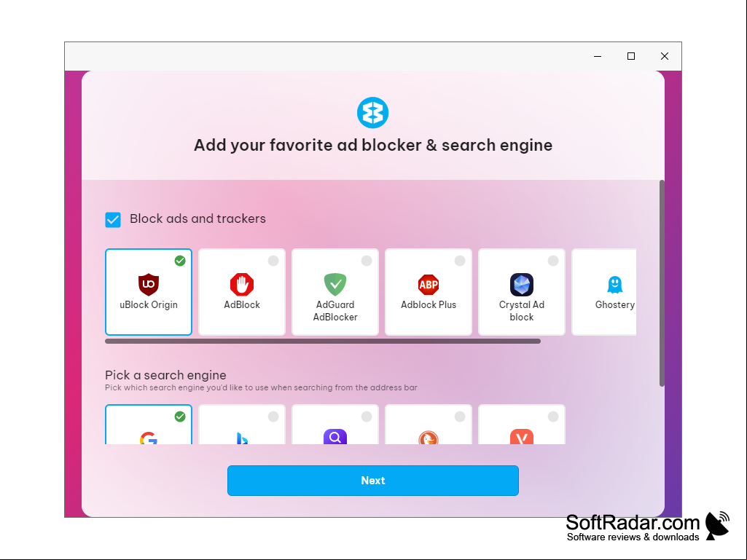Click the Ghostery label text
The height and width of the screenshot is (560, 747).
[614, 305]
